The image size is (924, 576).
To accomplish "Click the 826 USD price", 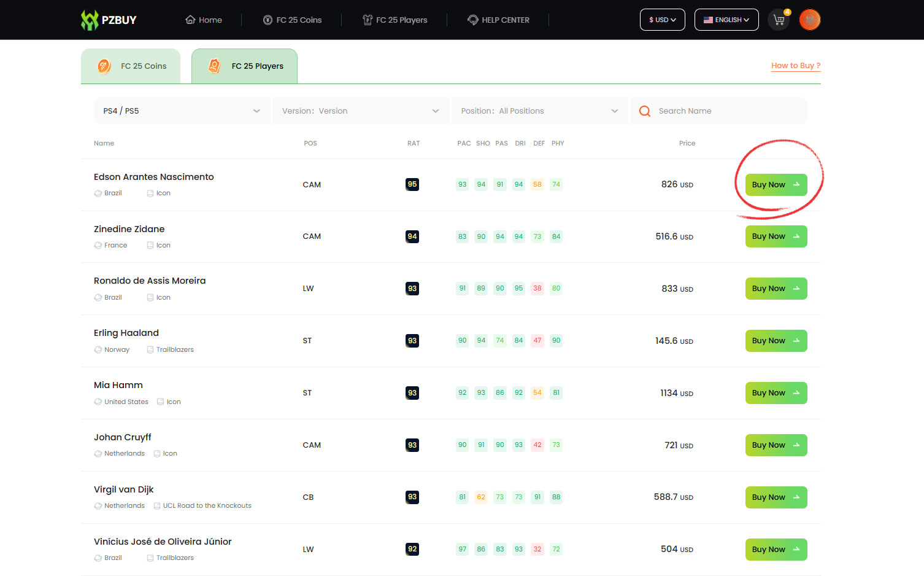I will [x=677, y=184].
